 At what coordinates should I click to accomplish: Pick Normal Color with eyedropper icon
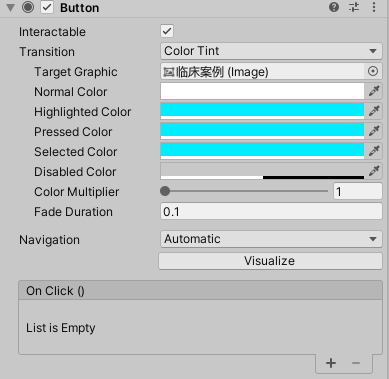coord(374,91)
